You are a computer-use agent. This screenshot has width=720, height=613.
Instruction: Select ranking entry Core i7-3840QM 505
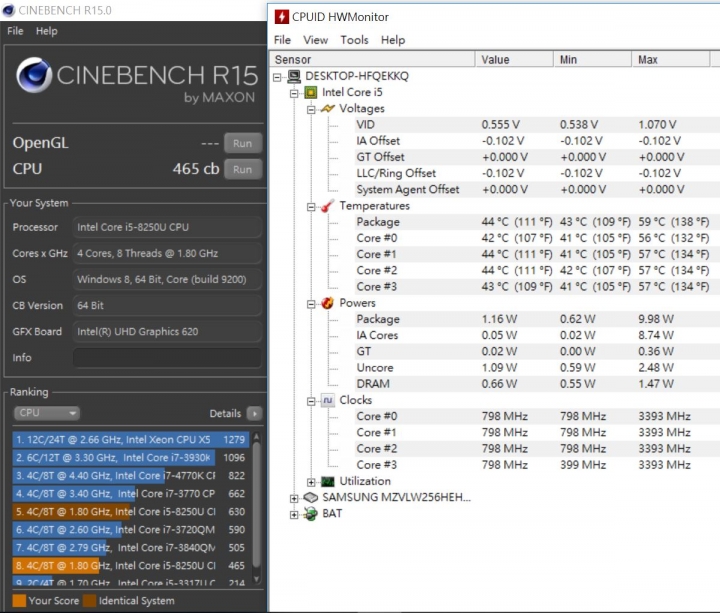coord(131,548)
